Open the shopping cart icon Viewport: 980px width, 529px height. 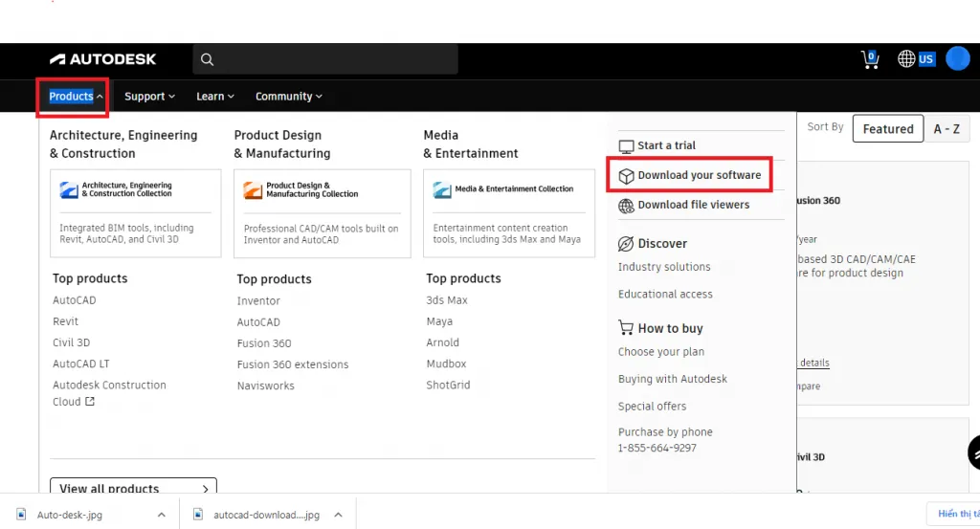[870, 59]
